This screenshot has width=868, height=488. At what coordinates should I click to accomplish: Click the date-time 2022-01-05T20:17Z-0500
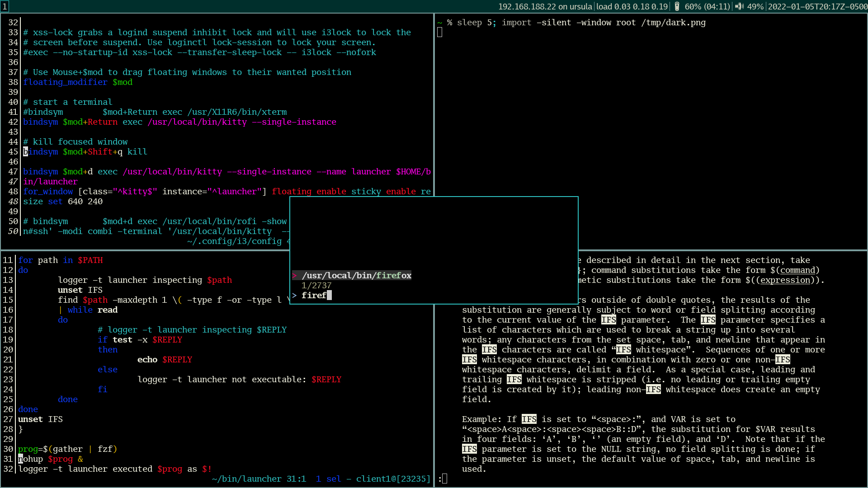point(817,6)
